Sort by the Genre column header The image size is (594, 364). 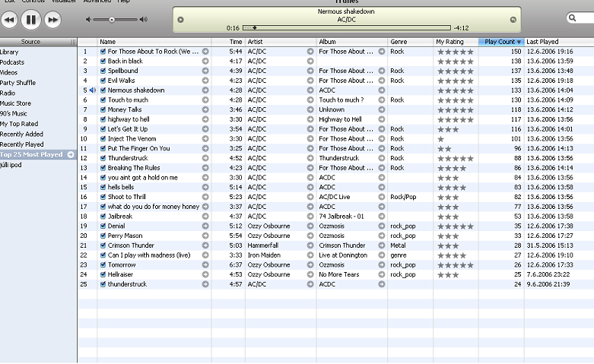tap(410, 42)
